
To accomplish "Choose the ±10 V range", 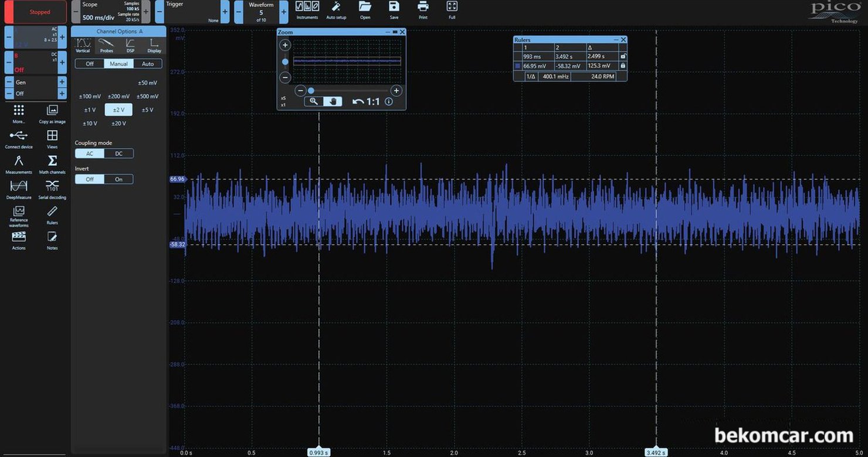I will tap(90, 124).
